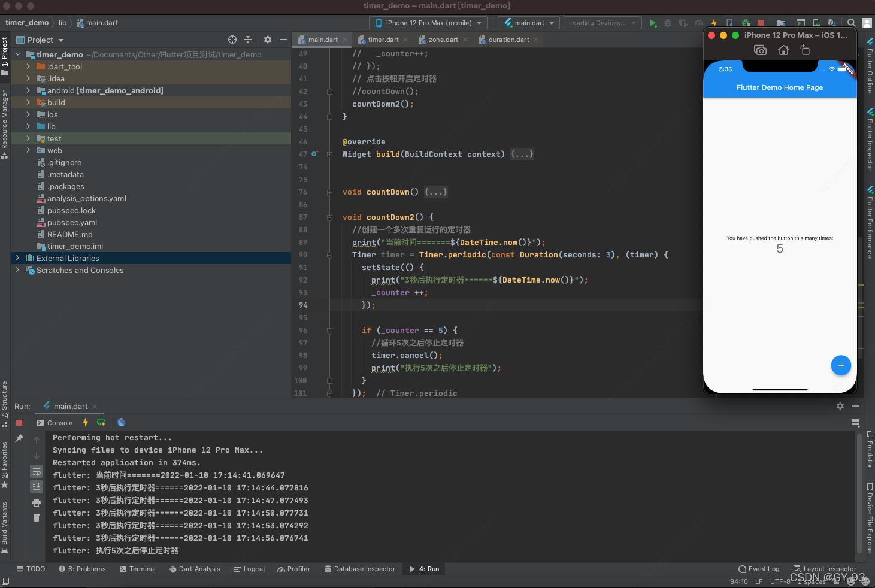
Task: Open Database Inspector tool window
Action: pos(360,569)
